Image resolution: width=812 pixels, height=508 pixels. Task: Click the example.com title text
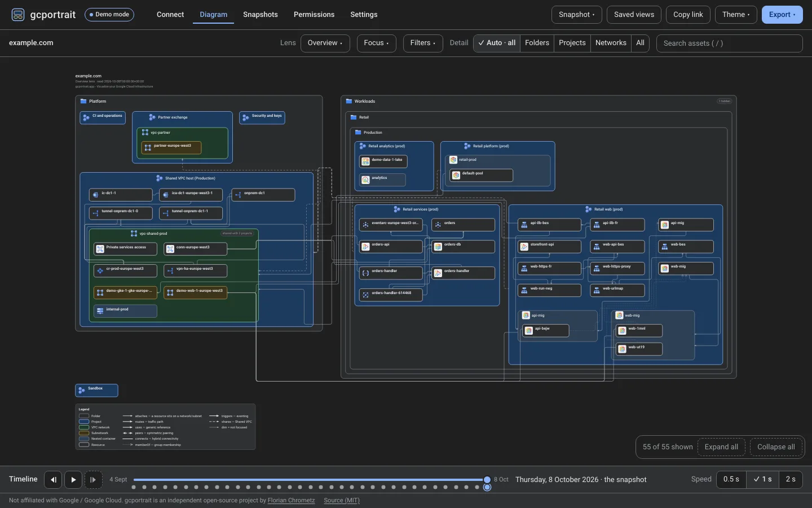coord(31,43)
